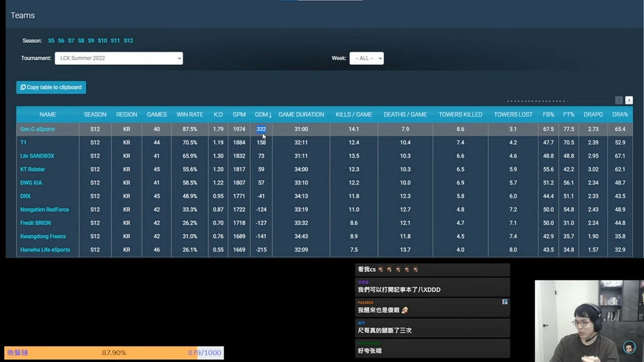Sort by GAMES column header
Image resolution: width=644 pixels, height=362 pixels.
coord(157,115)
